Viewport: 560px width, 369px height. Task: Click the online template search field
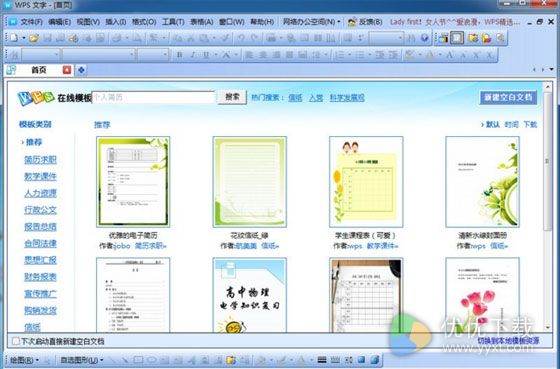pyautogui.click(x=154, y=97)
